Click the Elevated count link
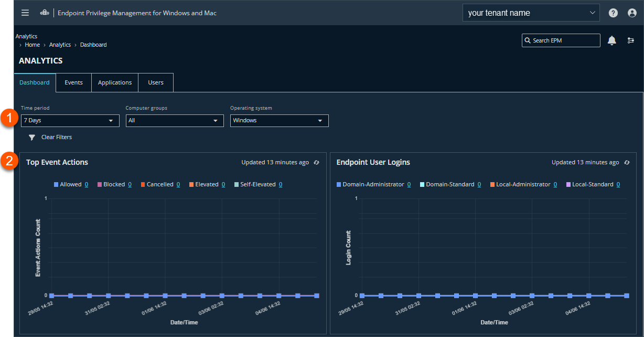Screen dimensions: 644x337 point(223,184)
